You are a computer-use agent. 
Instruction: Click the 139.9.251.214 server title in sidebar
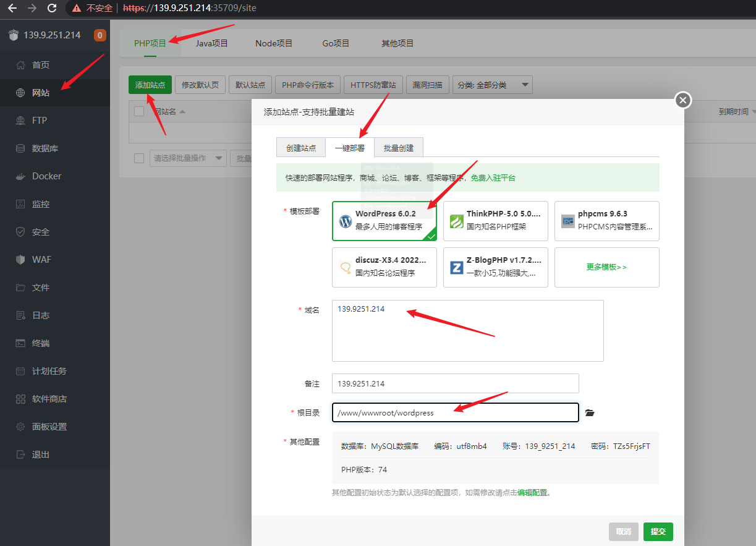(52, 35)
